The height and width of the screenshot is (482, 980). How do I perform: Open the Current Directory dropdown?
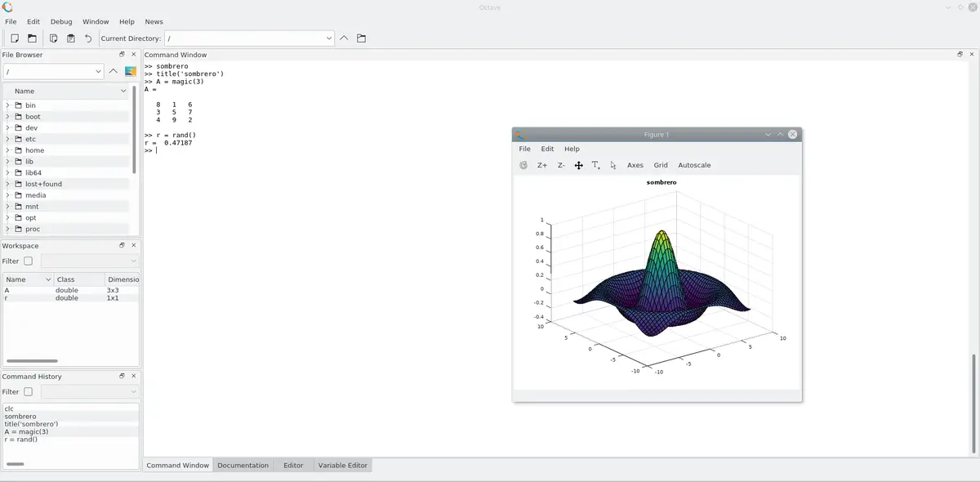pyautogui.click(x=329, y=38)
